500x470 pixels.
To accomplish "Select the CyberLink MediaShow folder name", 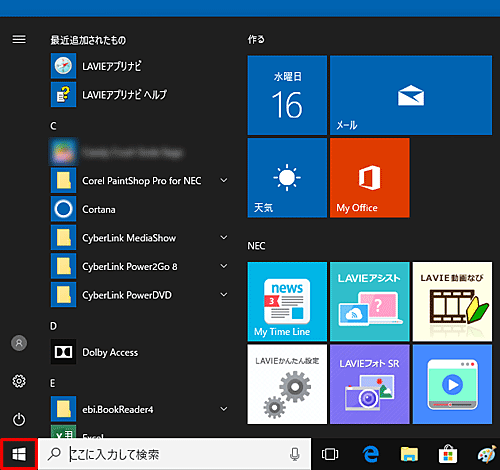I will [129, 238].
